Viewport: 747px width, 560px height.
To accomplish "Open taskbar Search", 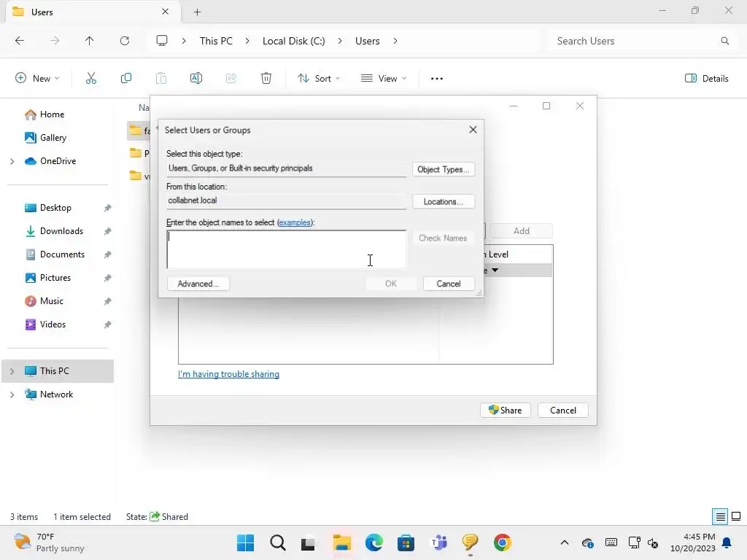I will [277, 542].
